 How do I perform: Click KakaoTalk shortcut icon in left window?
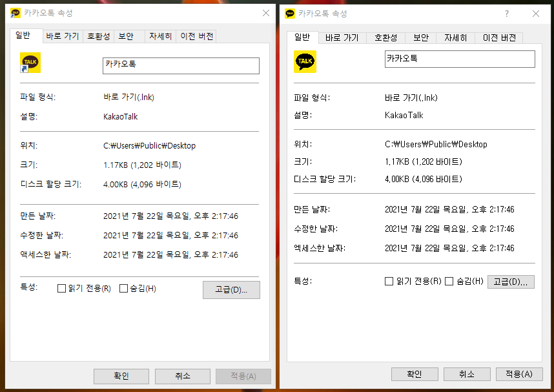tap(30, 63)
